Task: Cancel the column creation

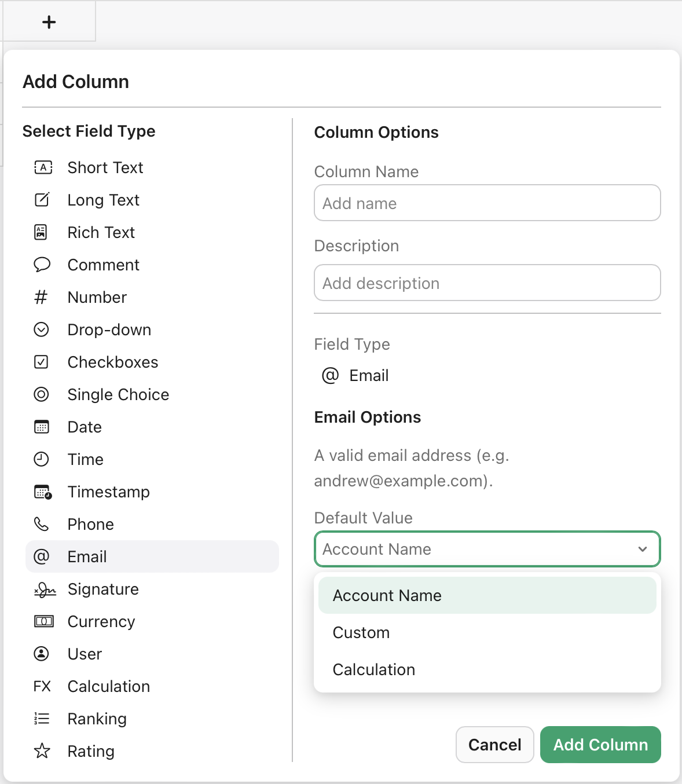Action: click(x=494, y=745)
